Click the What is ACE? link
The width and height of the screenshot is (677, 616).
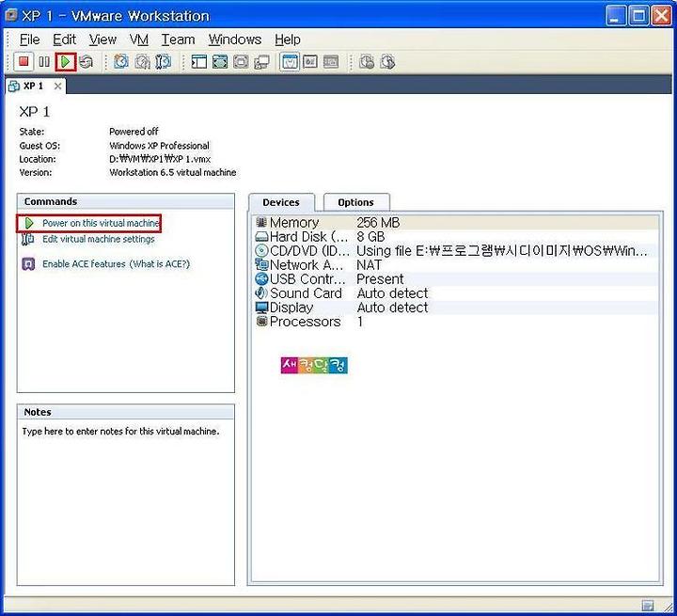click(159, 264)
